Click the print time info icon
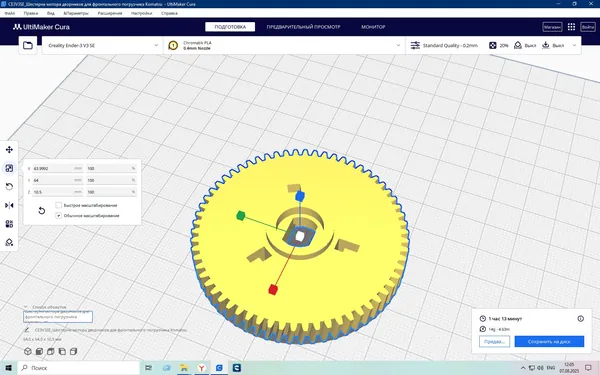The image size is (600, 375). tap(580, 318)
